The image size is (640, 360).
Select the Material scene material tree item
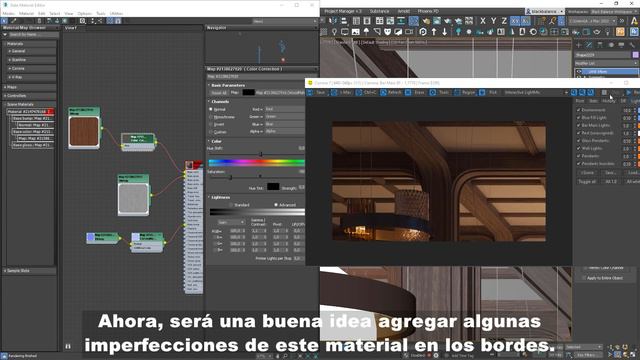coord(31,111)
